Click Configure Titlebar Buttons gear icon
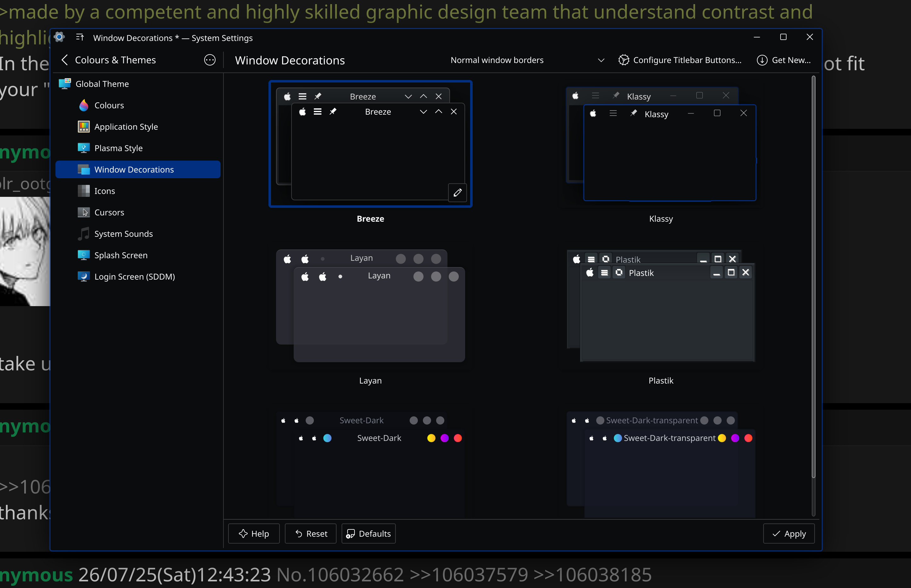This screenshot has width=911, height=588. [623, 60]
